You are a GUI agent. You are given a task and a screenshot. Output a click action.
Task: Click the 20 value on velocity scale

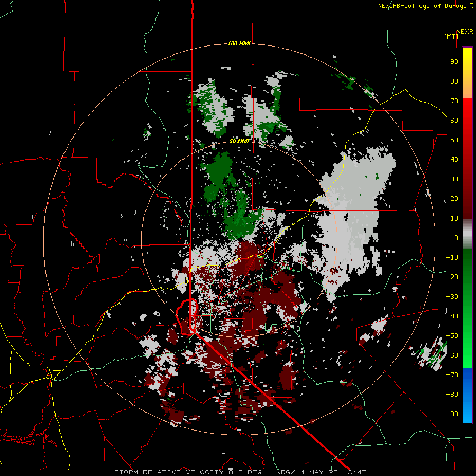tap(454, 198)
